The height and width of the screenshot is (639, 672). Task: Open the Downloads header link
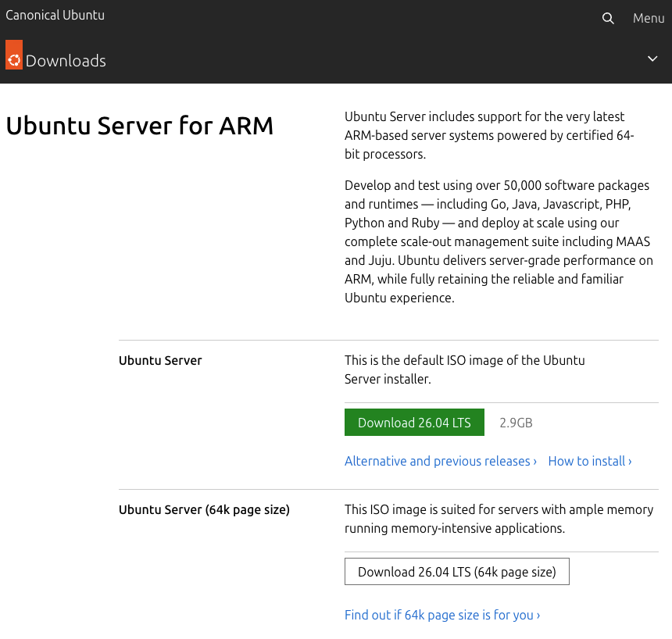point(66,61)
